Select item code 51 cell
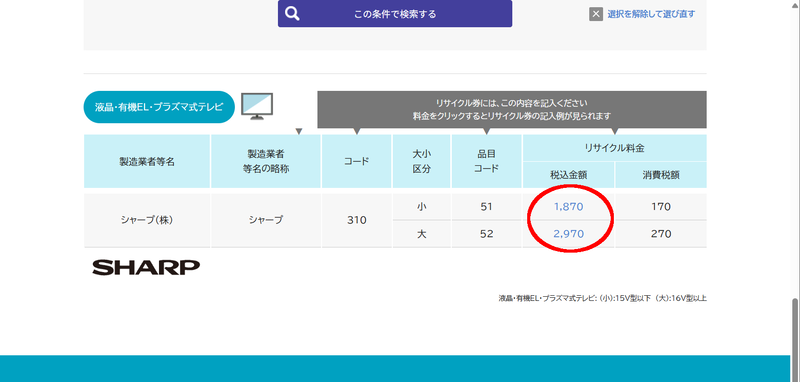This screenshot has height=382, width=800. (x=487, y=207)
